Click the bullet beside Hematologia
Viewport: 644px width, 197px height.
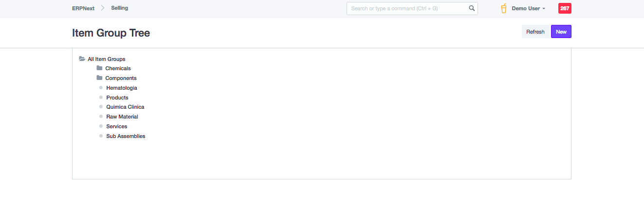pyautogui.click(x=101, y=88)
